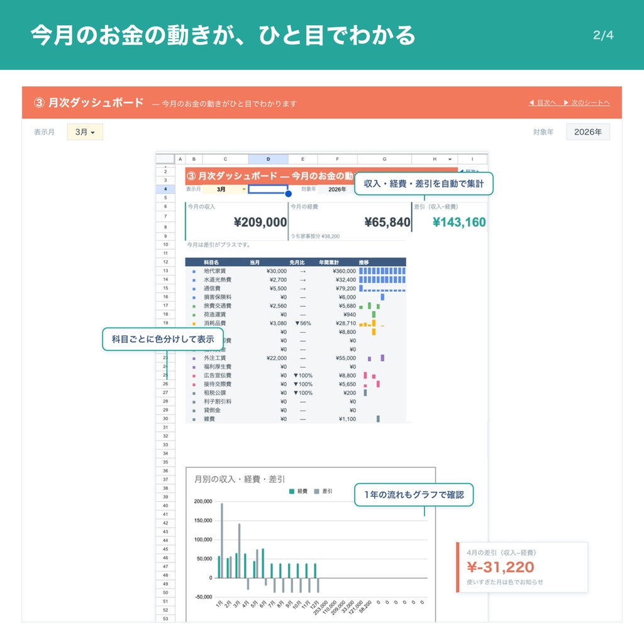This screenshot has width=644, height=644.
Task: Click the sparkline bars in 水道光熱費 row
Action: click(382, 280)
